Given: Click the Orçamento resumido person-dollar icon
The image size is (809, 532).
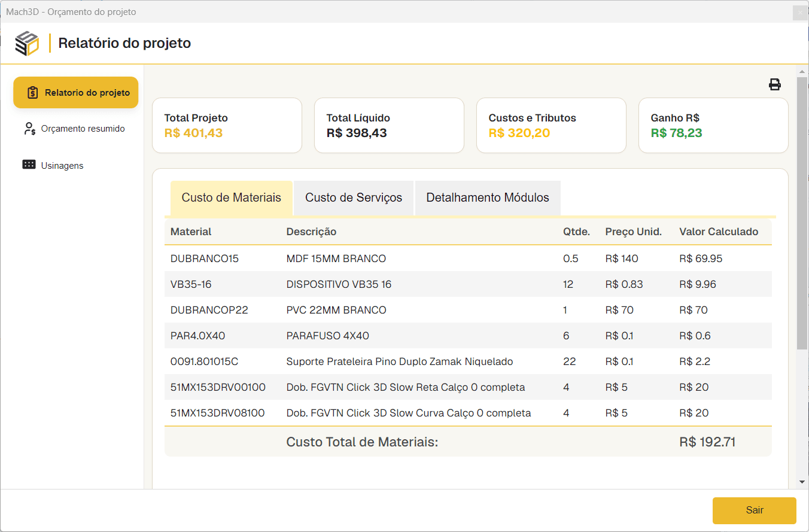Looking at the screenshot, I should coord(29,129).
